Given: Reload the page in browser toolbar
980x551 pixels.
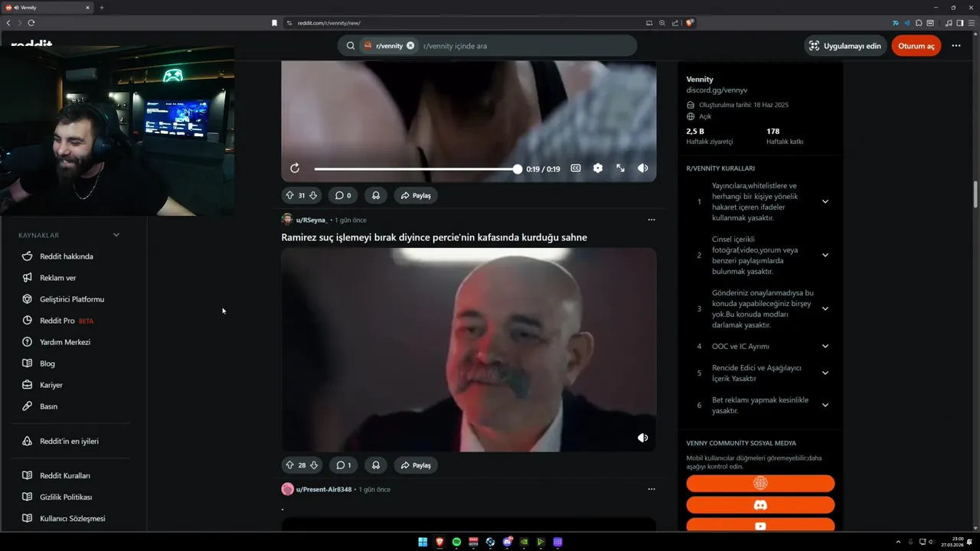Looking at the screenshot, I should tap(31, 23).
